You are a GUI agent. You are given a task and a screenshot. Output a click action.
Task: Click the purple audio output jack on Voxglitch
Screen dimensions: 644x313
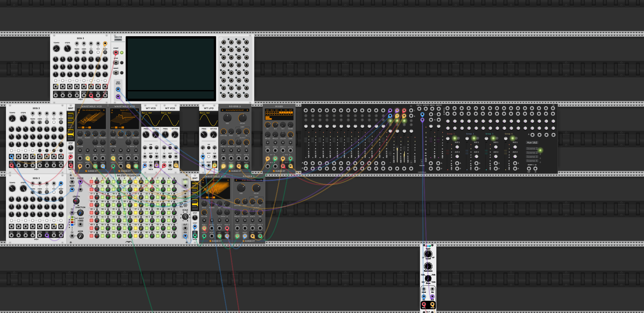(x=118, y=96)
